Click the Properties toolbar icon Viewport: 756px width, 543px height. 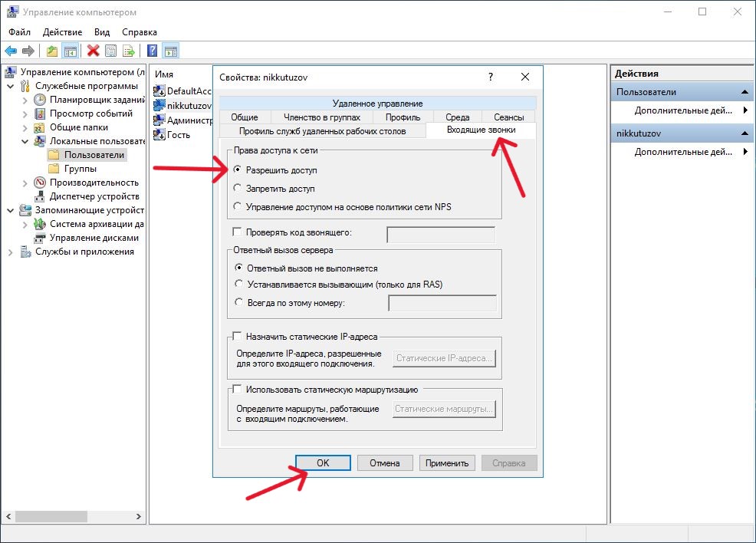click(111, 51)
